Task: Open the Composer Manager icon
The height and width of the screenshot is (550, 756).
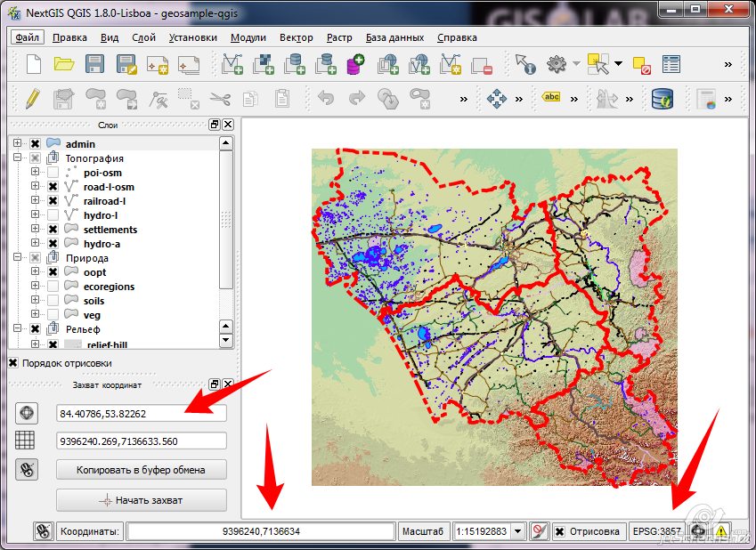Action: tap(189, 65)
